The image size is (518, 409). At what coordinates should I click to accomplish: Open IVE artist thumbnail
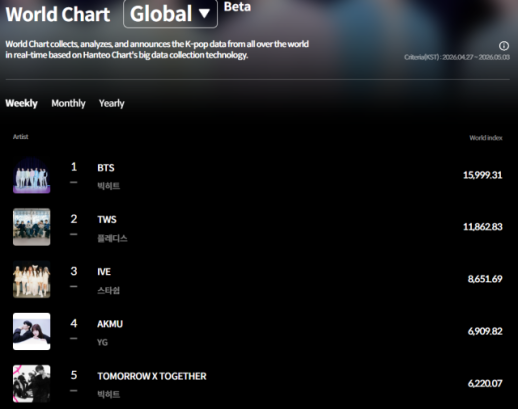point(32,279)
